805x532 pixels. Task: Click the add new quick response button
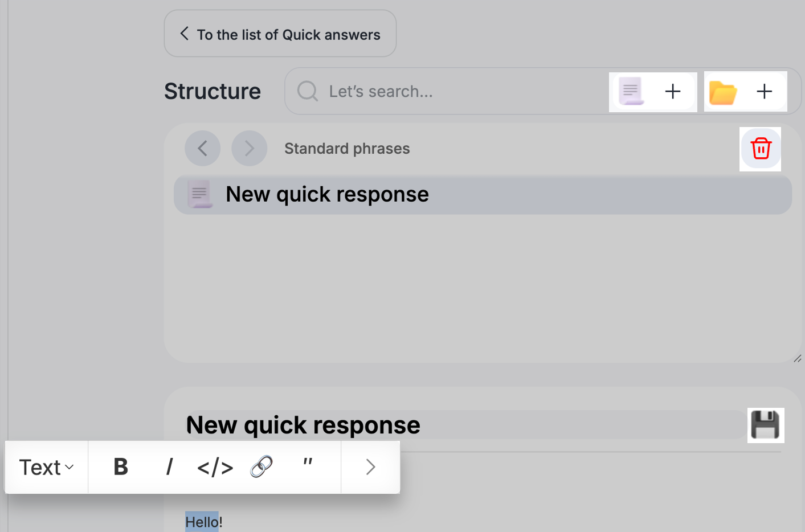pyautogui.click(x=652, y=92)
